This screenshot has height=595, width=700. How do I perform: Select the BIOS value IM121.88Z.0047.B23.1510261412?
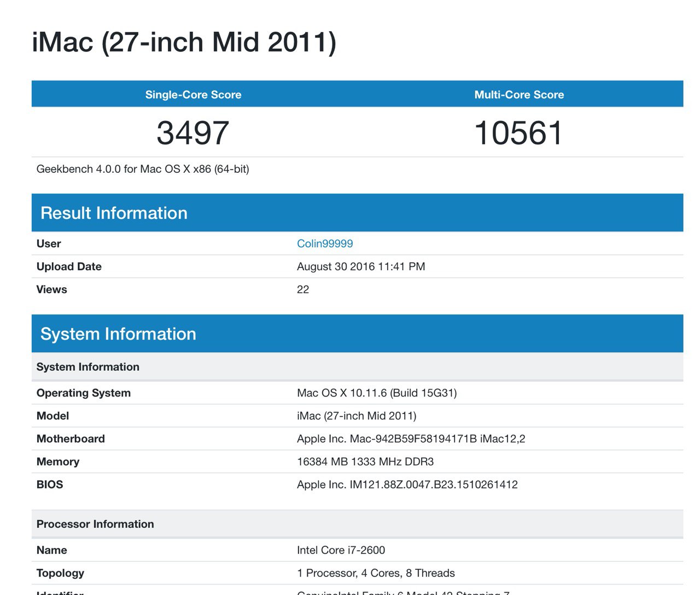click(x=407, y=485)
